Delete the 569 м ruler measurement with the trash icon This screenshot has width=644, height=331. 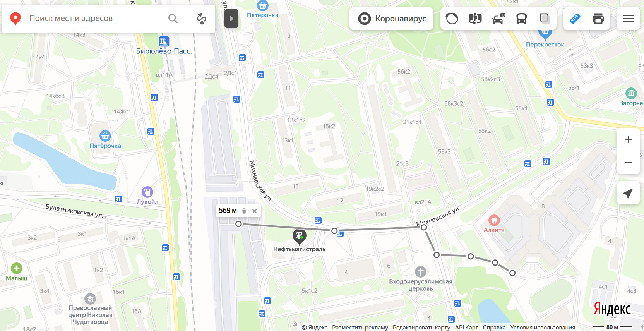pos(244,211)
